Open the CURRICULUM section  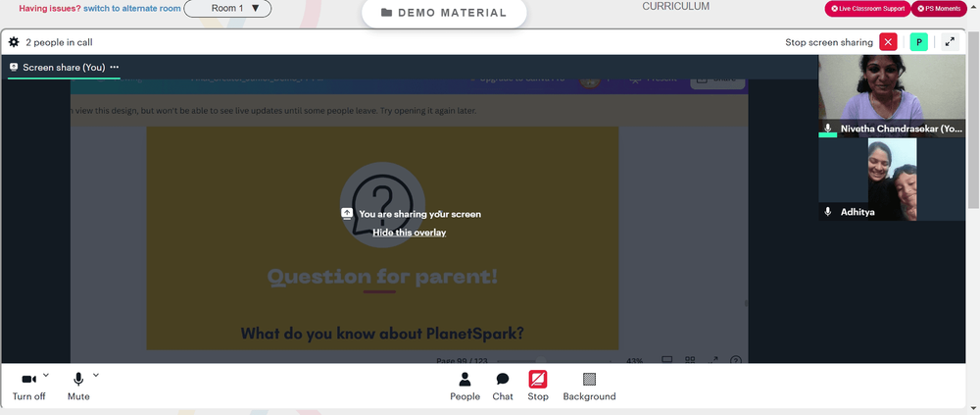coord(675,6)
